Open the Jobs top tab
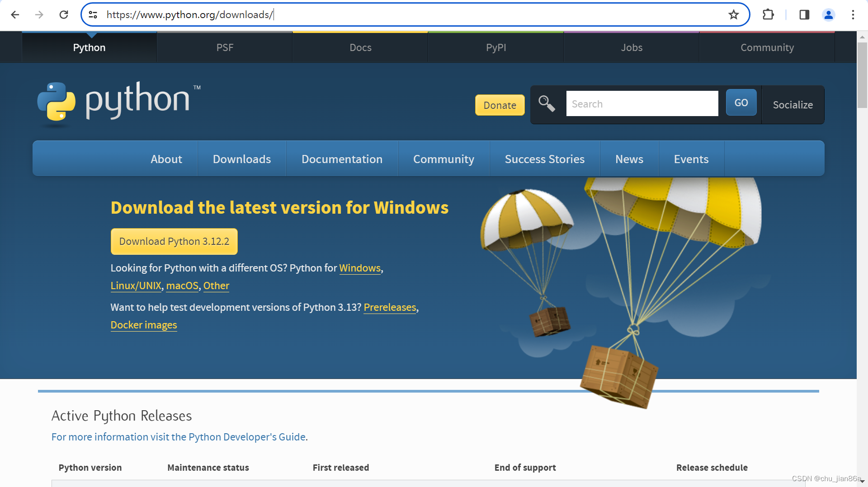The width and height of the screenshot is (868, 487). [632, 47]
